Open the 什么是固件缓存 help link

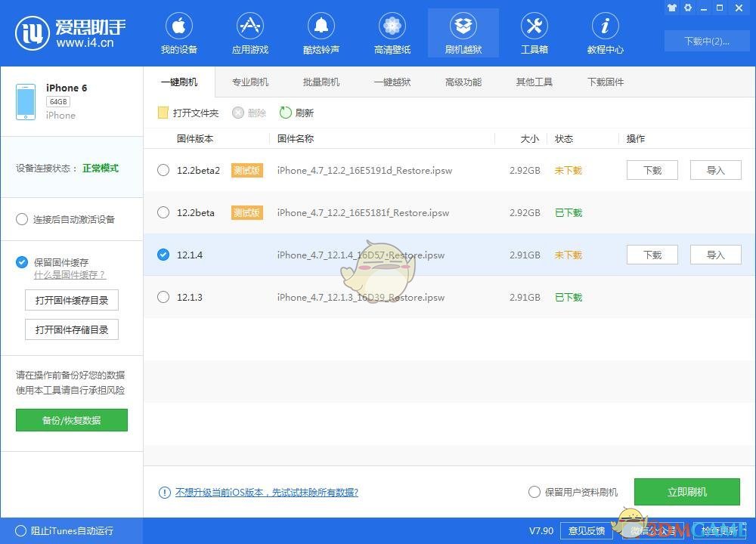click(70, 275)
